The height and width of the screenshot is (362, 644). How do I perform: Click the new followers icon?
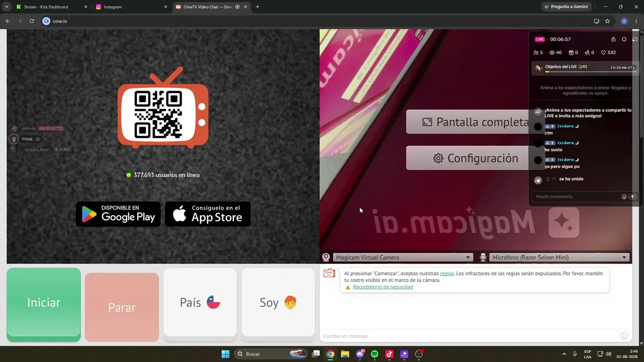[x=587, y=52]
